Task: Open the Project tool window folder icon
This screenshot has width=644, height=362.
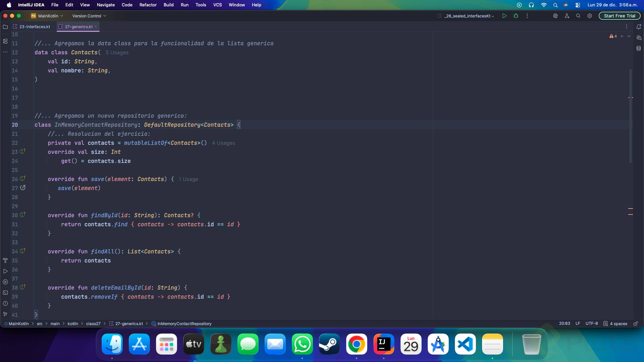Action: pyautogui.click(x=5, y=27)
